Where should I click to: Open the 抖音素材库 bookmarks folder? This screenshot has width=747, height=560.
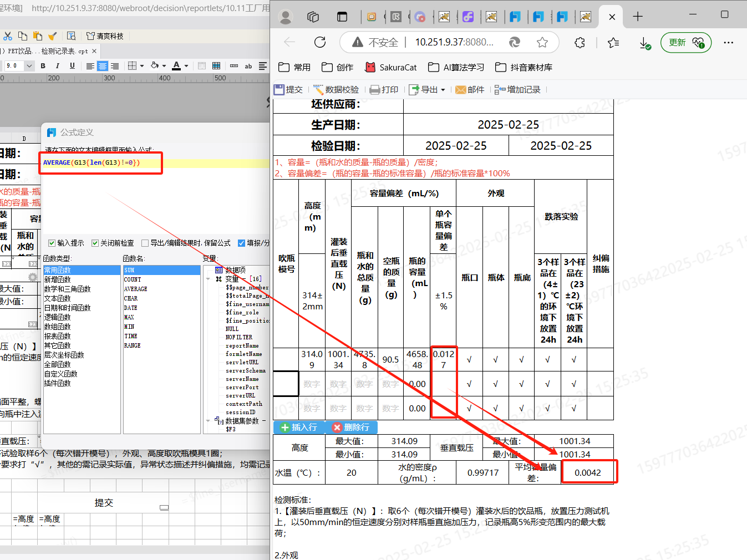click(x=524, y=67)
